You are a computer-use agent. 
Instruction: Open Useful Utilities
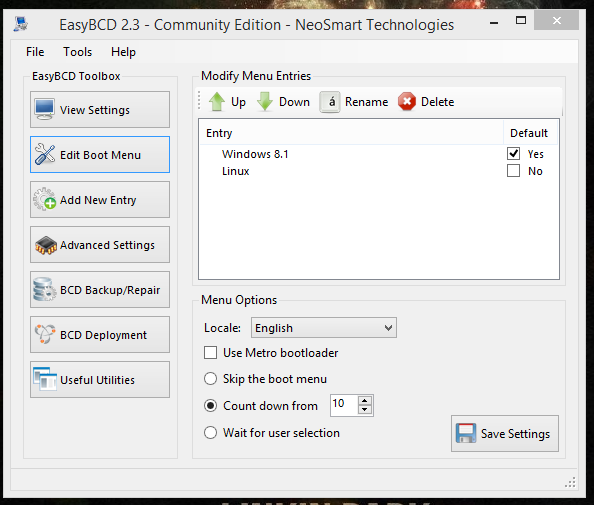[x=100, y=380]
